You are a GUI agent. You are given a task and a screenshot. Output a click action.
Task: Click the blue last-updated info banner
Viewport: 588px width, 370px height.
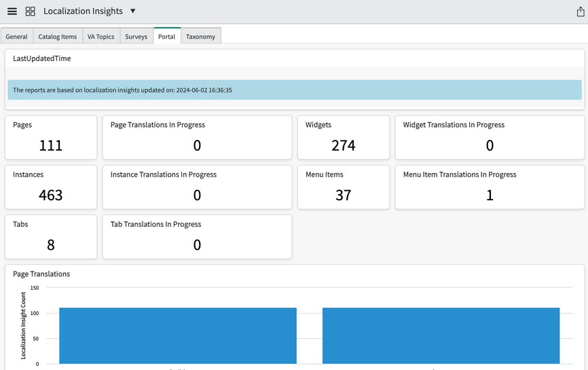[295, 90]
